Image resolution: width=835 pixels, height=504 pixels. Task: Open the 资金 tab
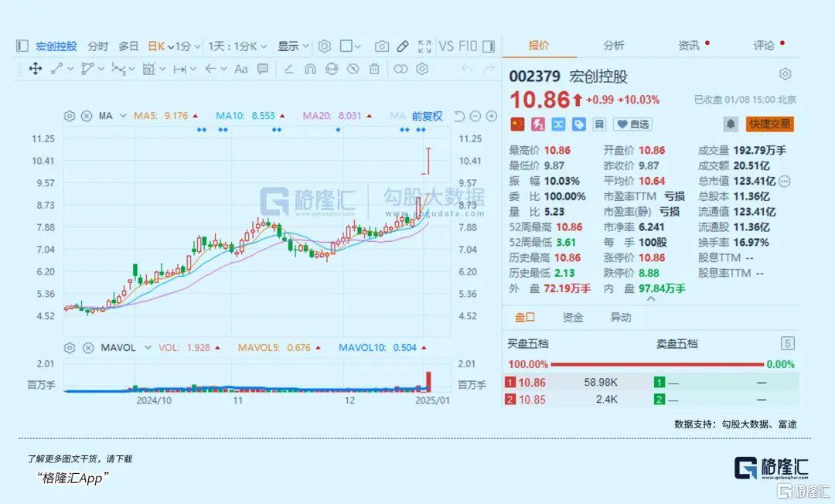pyautogui.click(x=573, y=318)
